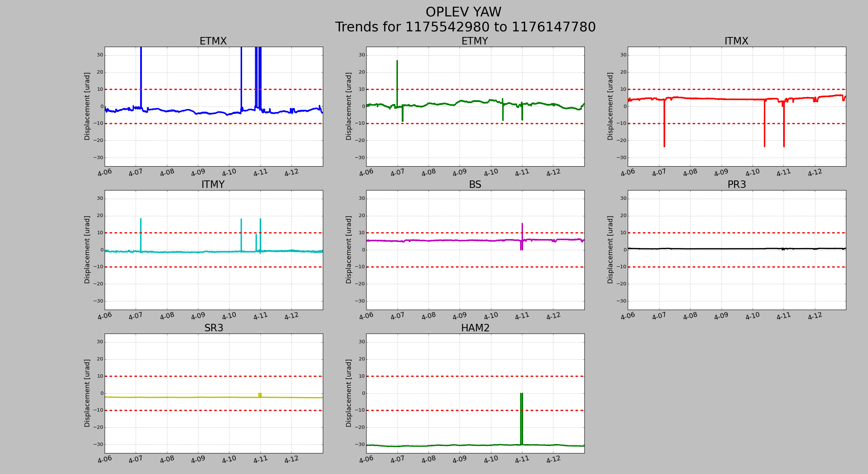868x474 pixels.
Task: Click the 4-07 date tick under ETMY
Action: pyautogui.click(x=398, y=172)
